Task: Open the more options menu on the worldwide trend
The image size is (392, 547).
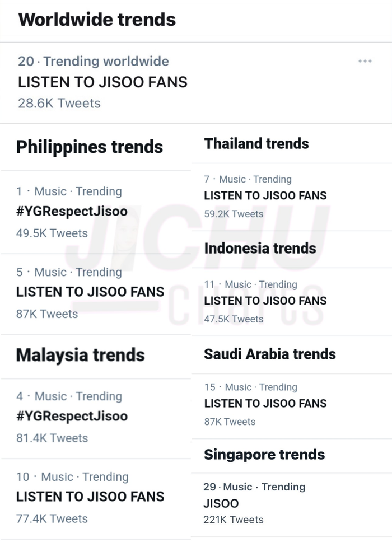Action: [x=365, y=60]
